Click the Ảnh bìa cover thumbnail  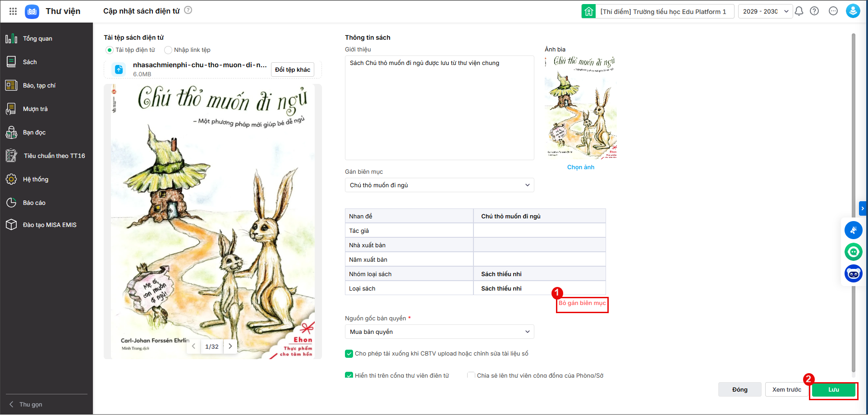point(581,107)
